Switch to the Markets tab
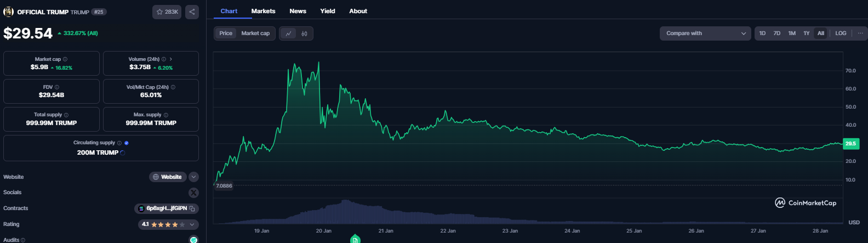 click(263, 11)
